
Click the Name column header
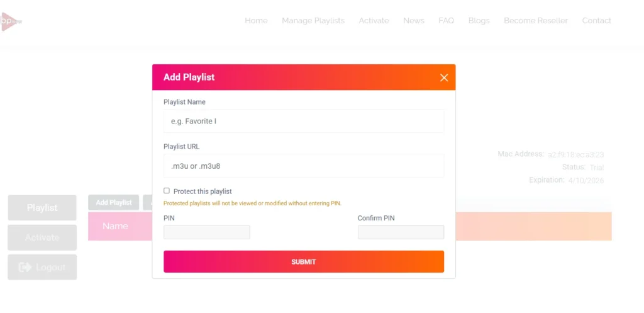(115, 226)
